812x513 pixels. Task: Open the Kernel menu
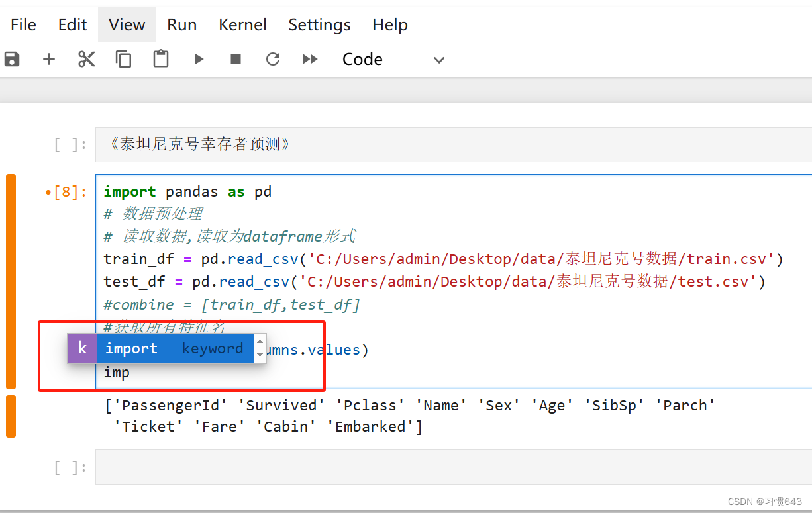click(242, 24)
